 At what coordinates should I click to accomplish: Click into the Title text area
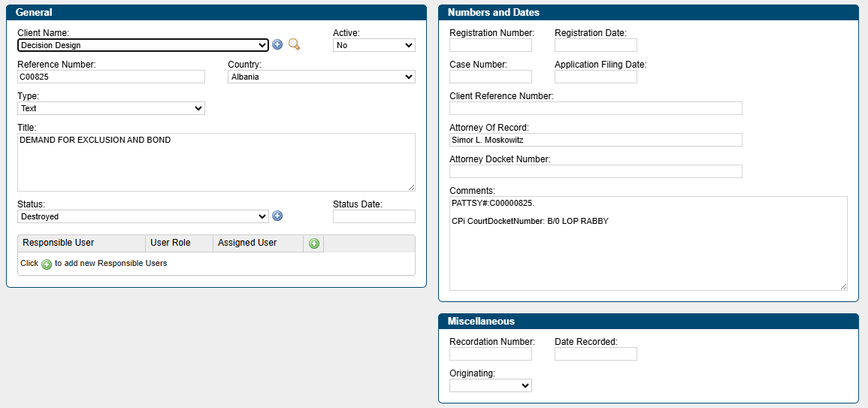(216, 162)
